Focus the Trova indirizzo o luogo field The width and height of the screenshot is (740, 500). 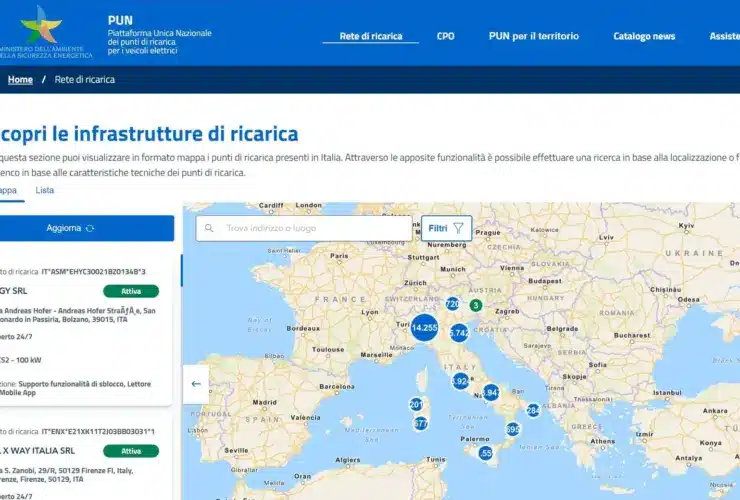tap(304, 229)
